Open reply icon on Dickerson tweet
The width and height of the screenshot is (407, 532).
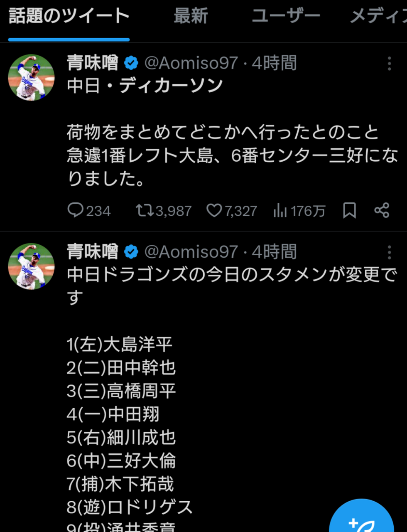(76, 210)
